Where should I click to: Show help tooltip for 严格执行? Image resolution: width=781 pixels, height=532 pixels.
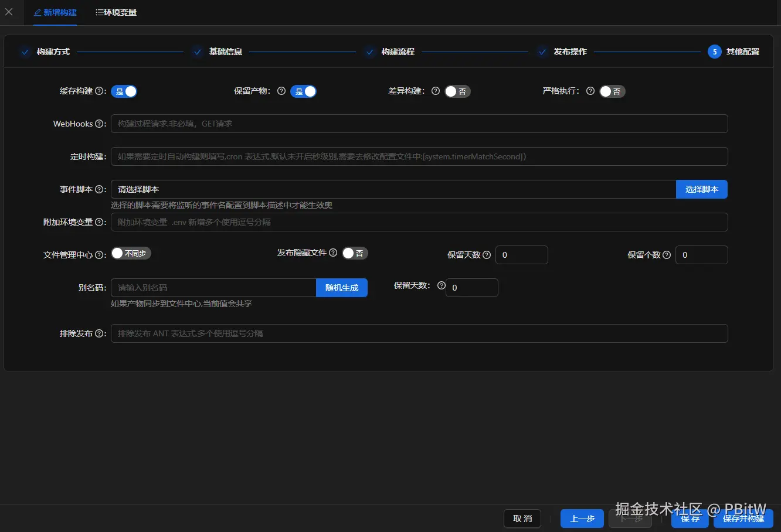[590, 91]
